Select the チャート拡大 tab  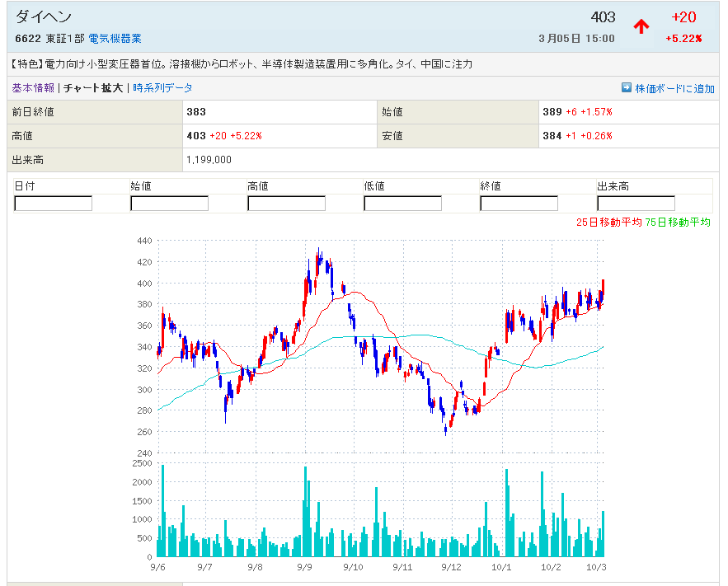pyautogui.click(x=93, y=88)
